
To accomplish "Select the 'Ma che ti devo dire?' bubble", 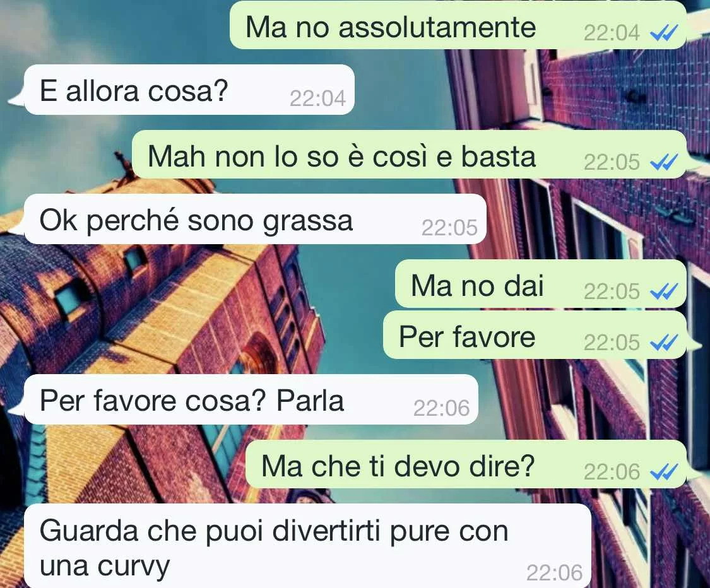I will pyautogui.click(x=466, y=464).
